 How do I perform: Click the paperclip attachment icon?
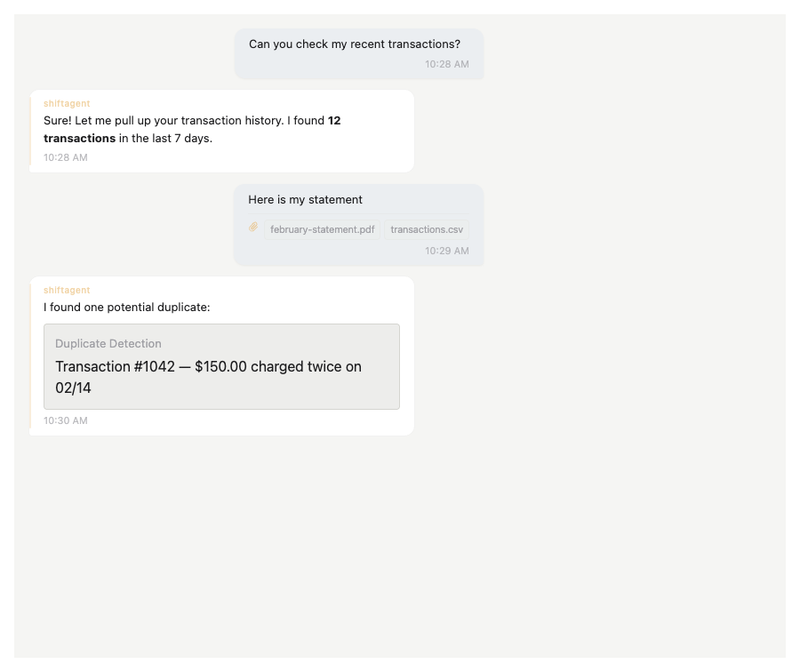click(253, 228)
